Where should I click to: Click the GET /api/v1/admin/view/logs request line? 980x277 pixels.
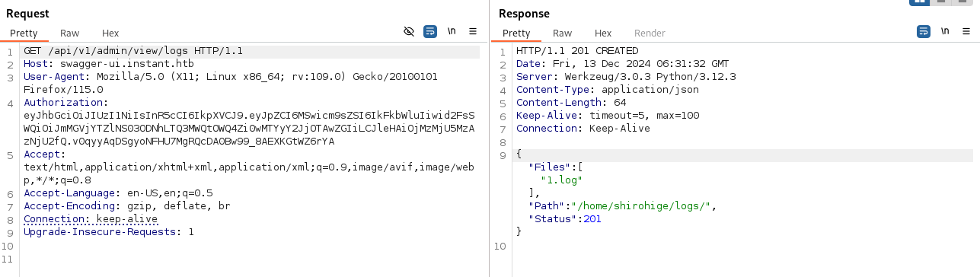[133, 51]
